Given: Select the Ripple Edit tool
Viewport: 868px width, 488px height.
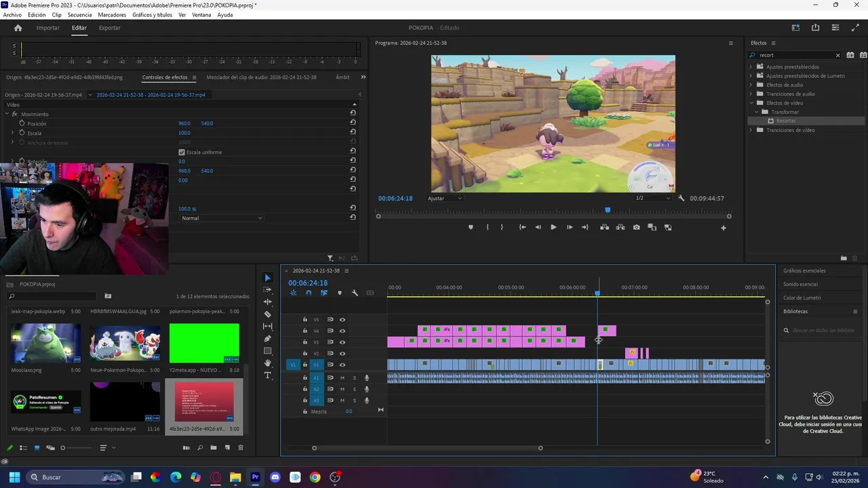Looking at the screenshot, I should (267, 302).
